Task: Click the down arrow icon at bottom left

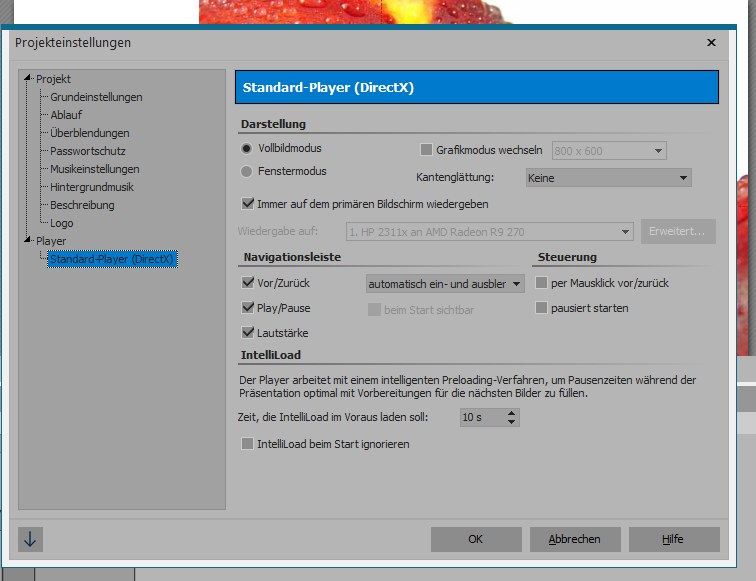Action: [30, 539]
